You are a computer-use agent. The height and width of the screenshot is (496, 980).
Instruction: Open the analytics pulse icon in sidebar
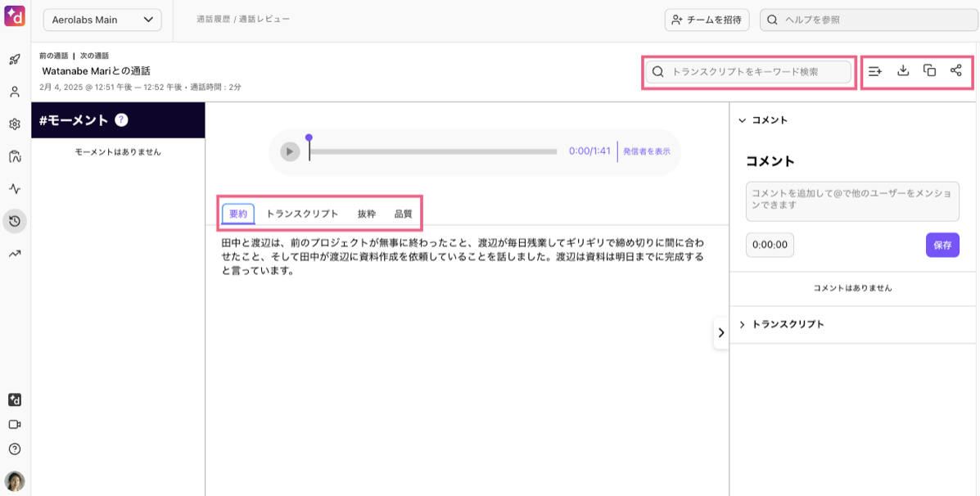[x=15, y=188]
